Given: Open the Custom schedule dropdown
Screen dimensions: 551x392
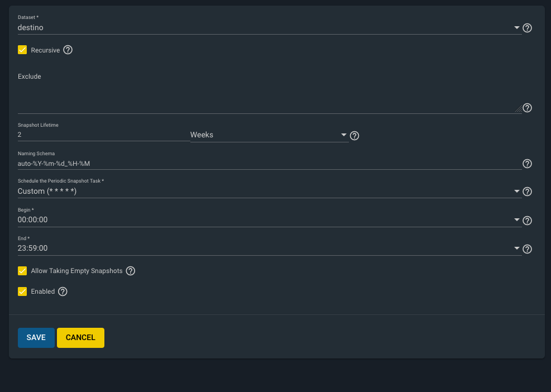Looking at the screenshot, I should [268, 191].
